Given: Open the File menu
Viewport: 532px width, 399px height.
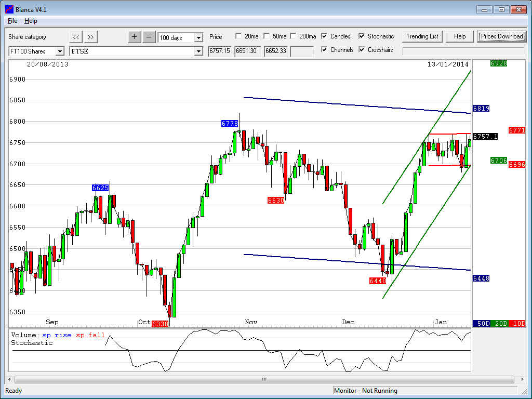Looking at the screenshot, I should pos(12,21).
